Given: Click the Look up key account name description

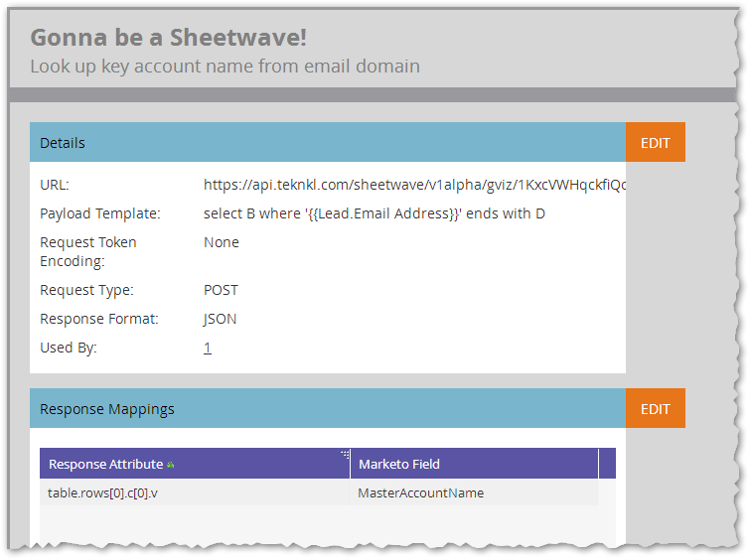Looking at the screenshot, I should coord(225,67).
